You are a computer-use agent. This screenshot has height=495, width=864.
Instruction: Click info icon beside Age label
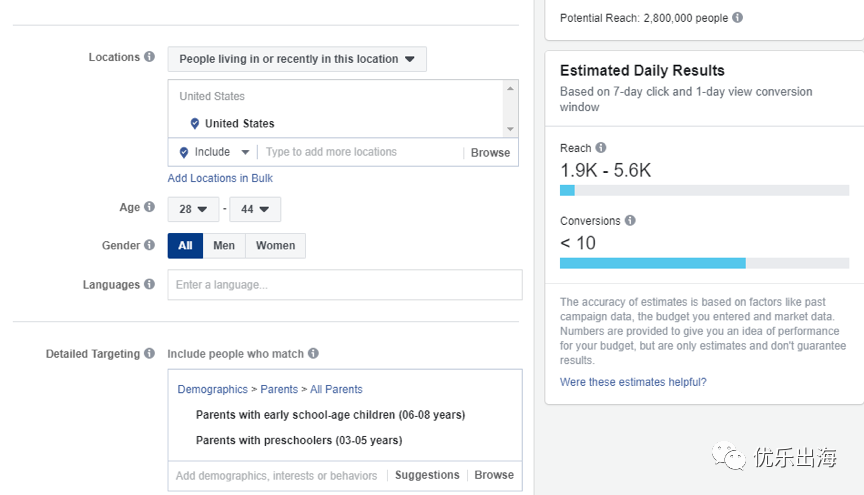pyautogui.click(x=149, y=207)
